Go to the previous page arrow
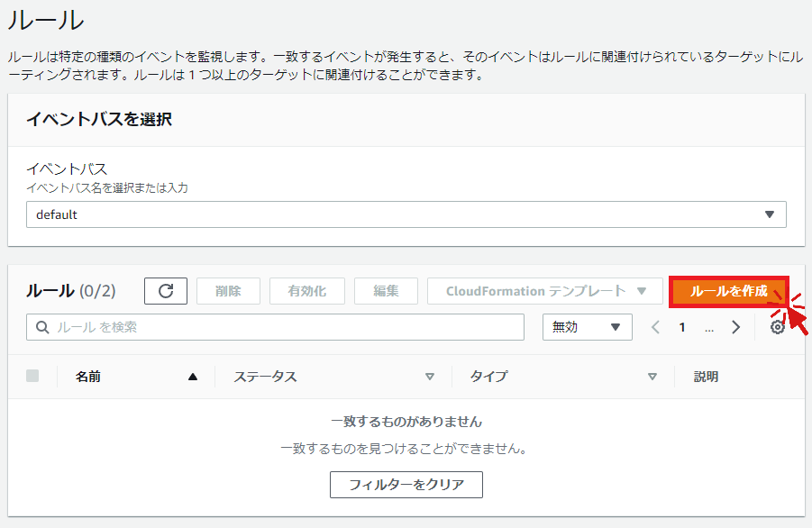The image size is (812, 528). coord(656,327)
